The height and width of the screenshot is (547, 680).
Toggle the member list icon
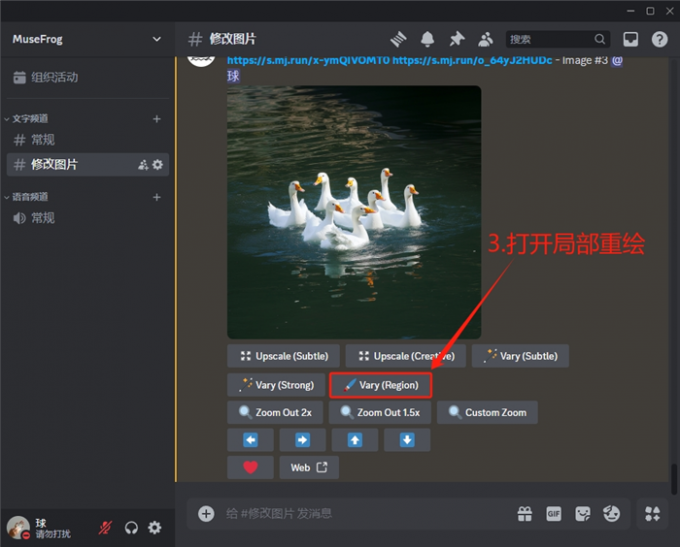point(486,39)
